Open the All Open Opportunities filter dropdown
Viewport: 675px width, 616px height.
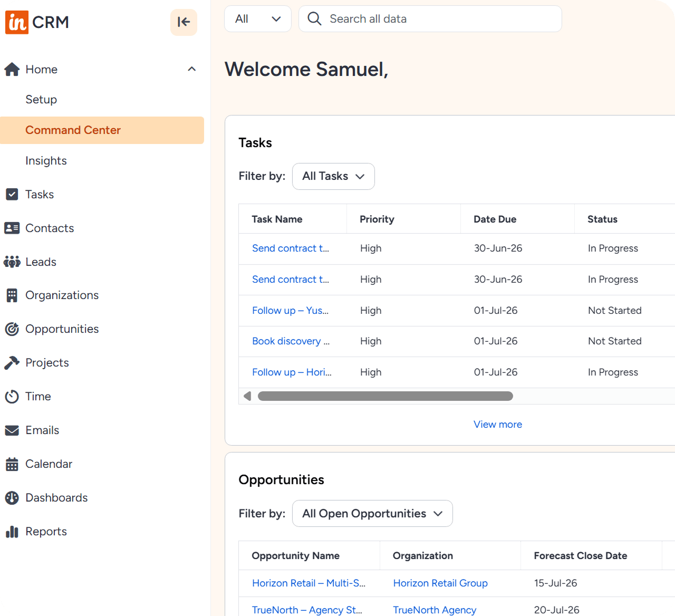(372, 514)
